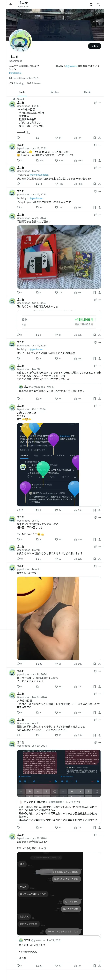This screenshot has height=980, width=110.
Task: Go back using the top-left arrow
Action: click(x=10, y=4)
